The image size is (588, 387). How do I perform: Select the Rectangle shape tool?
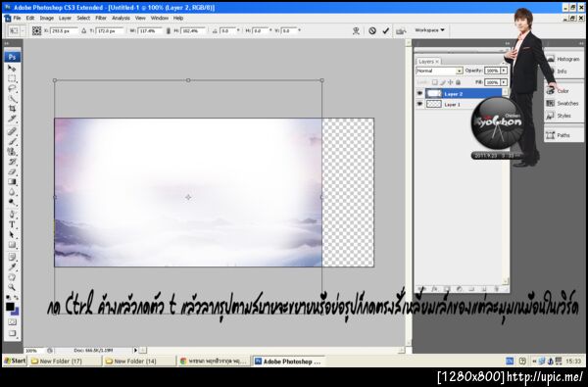pos(12,245)
